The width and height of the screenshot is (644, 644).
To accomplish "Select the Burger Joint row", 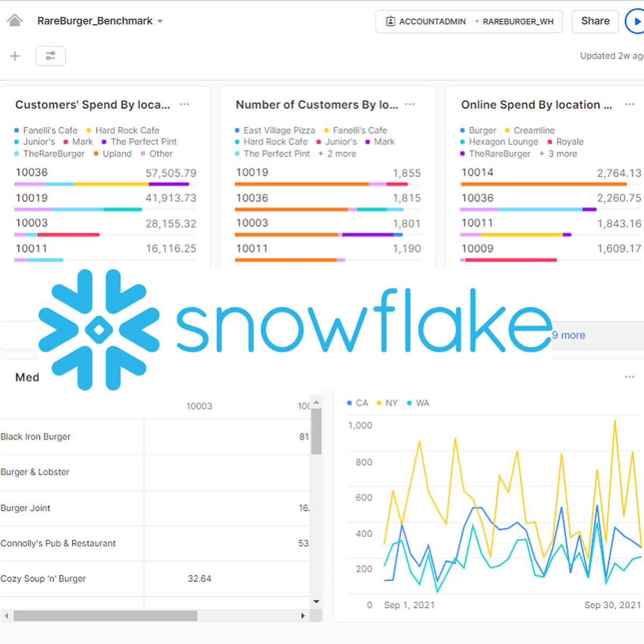I will coord(155,508).
